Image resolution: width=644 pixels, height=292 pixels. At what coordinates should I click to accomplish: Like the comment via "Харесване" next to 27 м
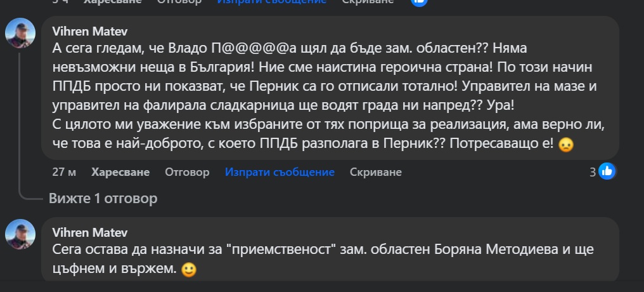point(120,172)
